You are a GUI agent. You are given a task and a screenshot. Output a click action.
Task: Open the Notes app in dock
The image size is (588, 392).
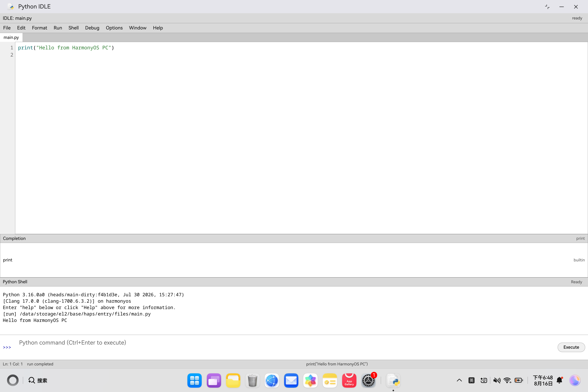pos(330,381)
